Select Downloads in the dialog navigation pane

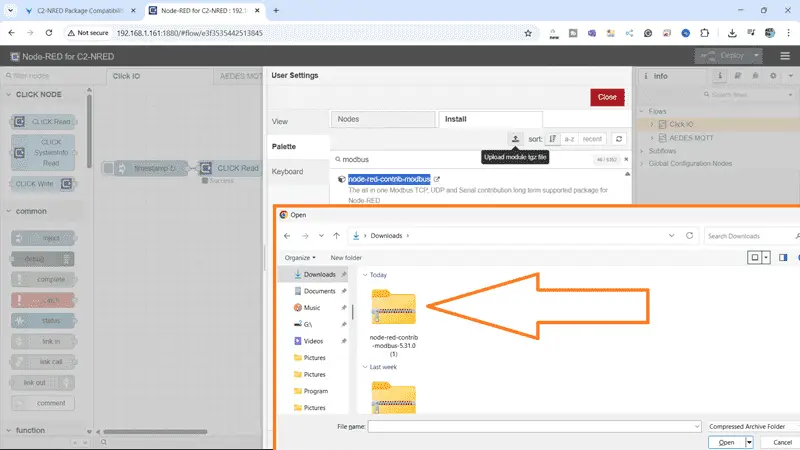(x=314, y=274)
